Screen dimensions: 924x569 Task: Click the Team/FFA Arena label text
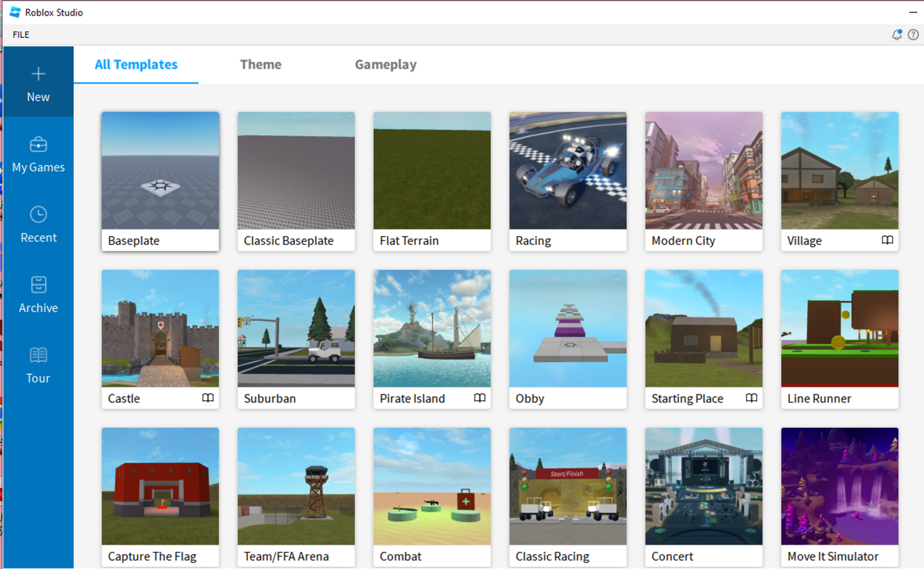click(x=286, y=556)
